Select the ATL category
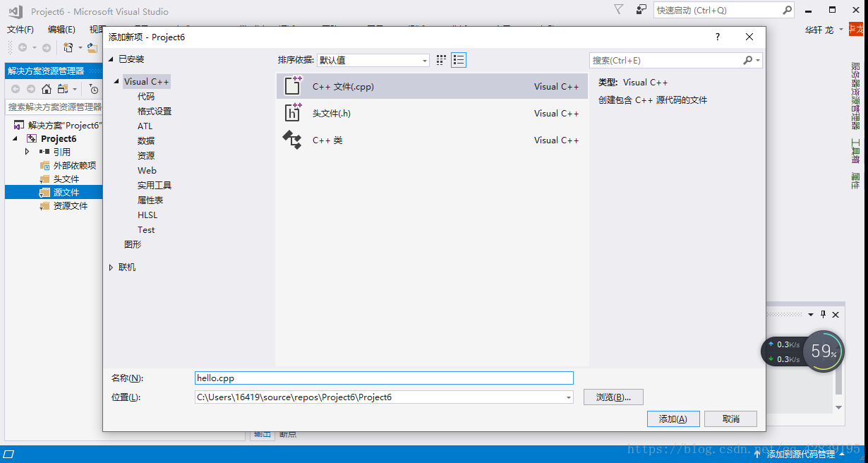The width and height of the screenshot is (868, 463). click(x=145, y=126)
